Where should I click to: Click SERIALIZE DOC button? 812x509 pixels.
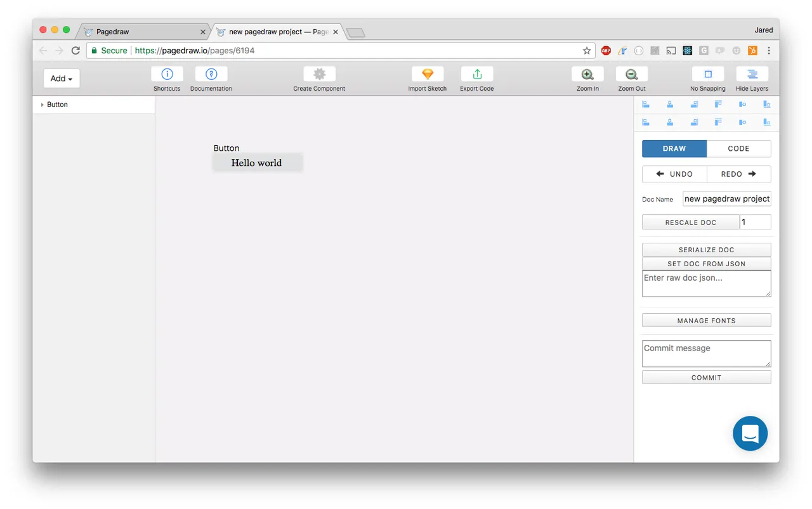[x=707, y=250]
